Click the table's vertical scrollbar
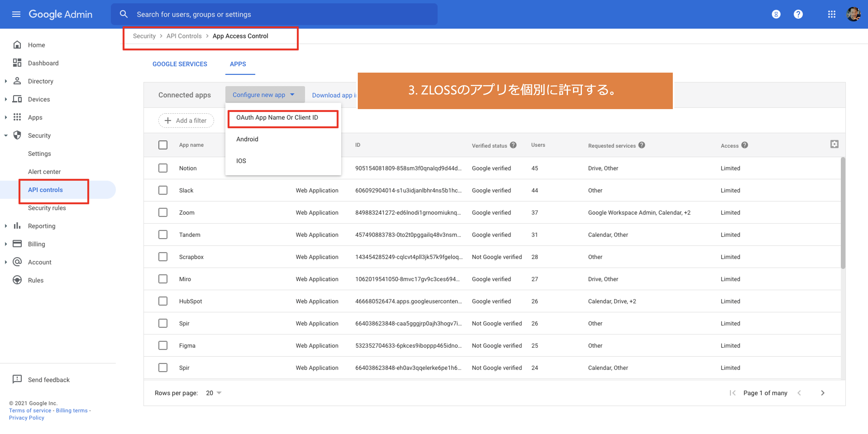Viewport: 868px width, 434px height. [843, 213]
